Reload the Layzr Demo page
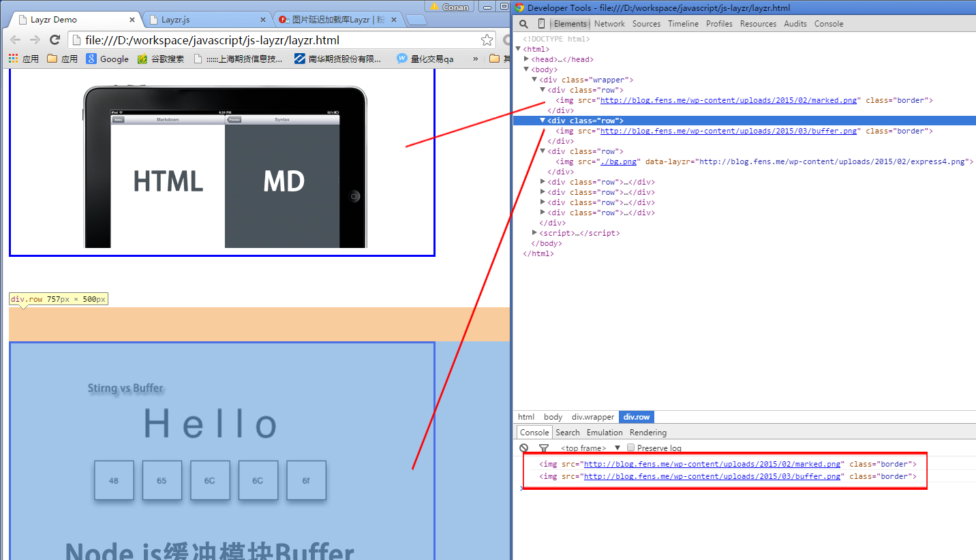The width and height of the screenshot is (976, 560). coord(55,40)
